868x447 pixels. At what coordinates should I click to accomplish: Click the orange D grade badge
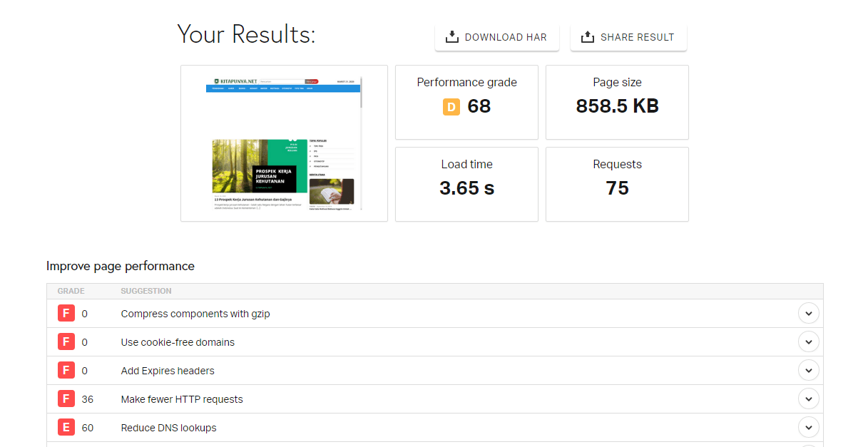point(451,107)
